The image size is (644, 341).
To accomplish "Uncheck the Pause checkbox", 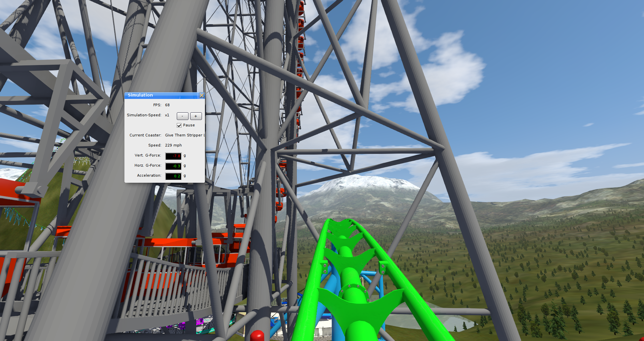I will click(179, 125).
